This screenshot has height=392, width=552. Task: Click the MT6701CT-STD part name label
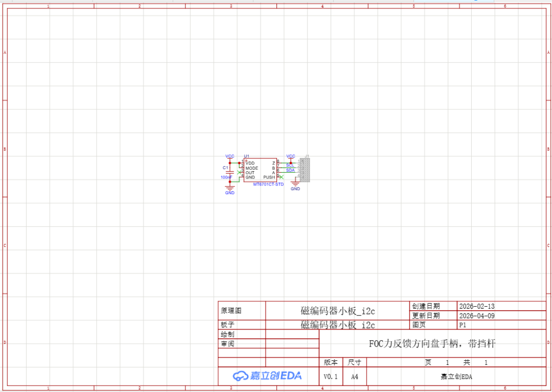(268, 184)
